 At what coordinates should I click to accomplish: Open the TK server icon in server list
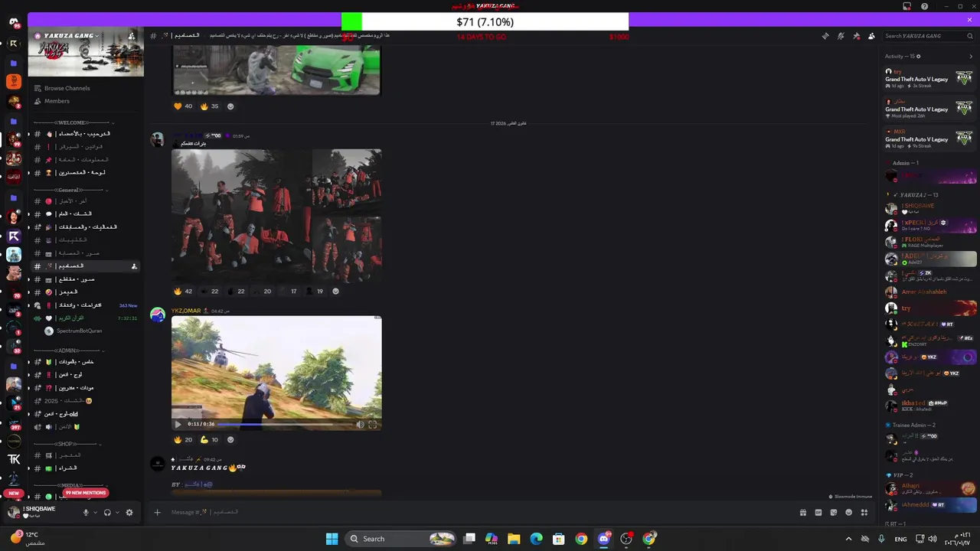click(14, 459)
